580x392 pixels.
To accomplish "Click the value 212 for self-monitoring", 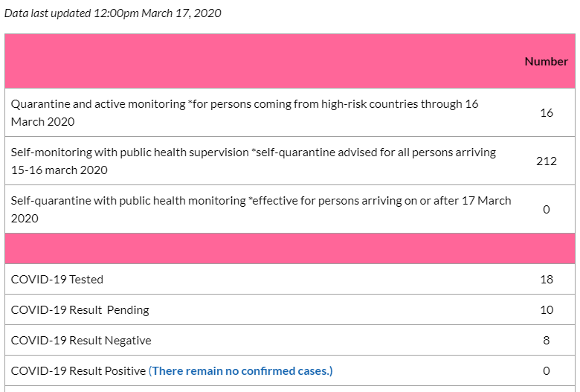I will coord(547,161).
